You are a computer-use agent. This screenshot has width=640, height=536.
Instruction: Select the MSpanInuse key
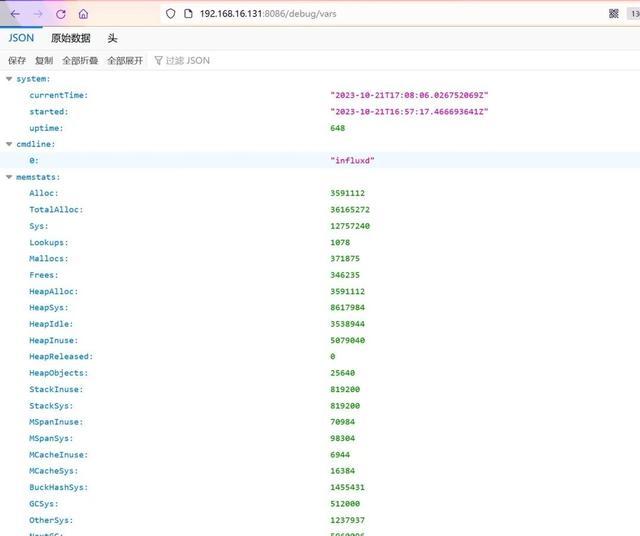click(x=56, y=422)
